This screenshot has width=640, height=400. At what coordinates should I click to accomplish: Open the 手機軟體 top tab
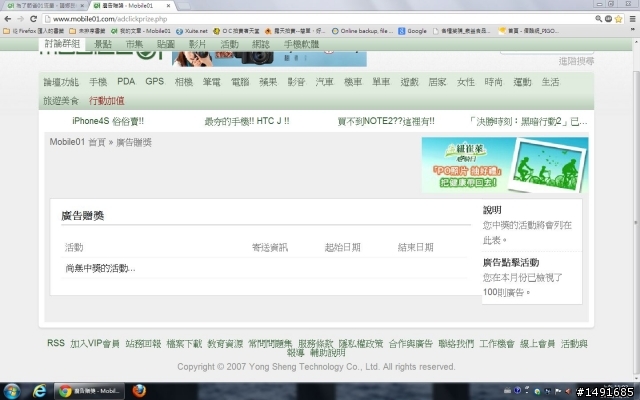click(x=301, y=44)
